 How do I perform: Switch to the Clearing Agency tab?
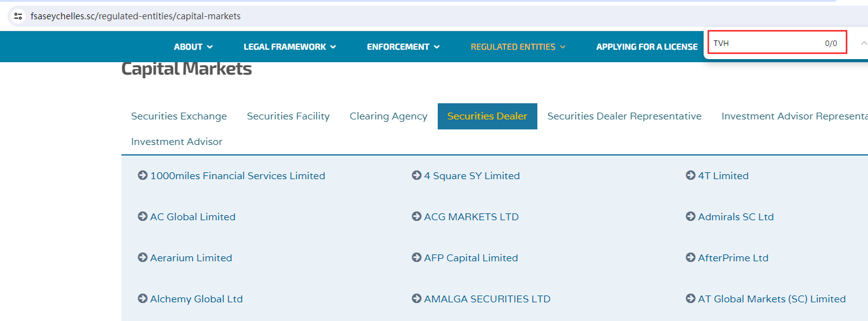click(389, 116)
